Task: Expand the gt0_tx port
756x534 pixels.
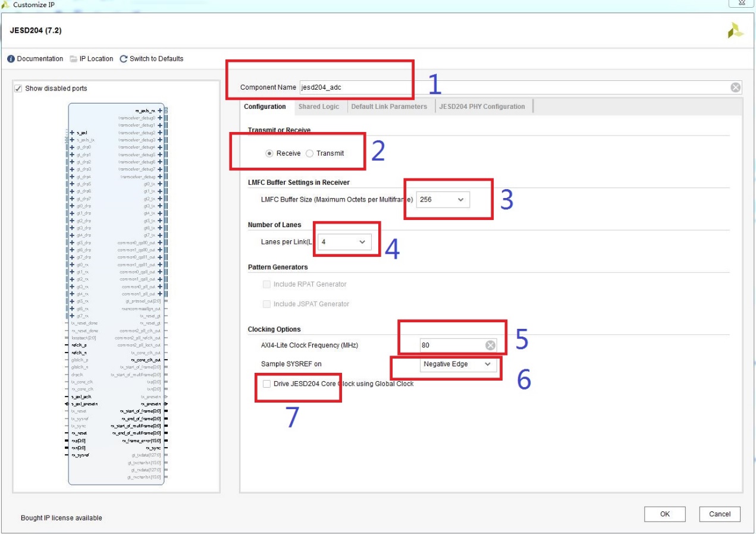Action: pyautogui.click(x=160, y=184)
